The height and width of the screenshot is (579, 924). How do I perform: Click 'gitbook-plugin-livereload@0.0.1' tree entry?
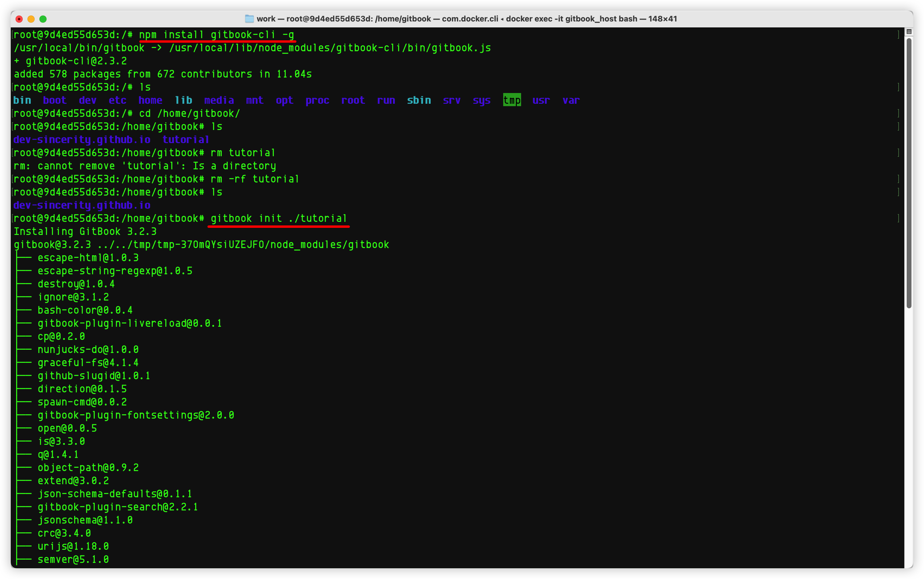(130, 323)
